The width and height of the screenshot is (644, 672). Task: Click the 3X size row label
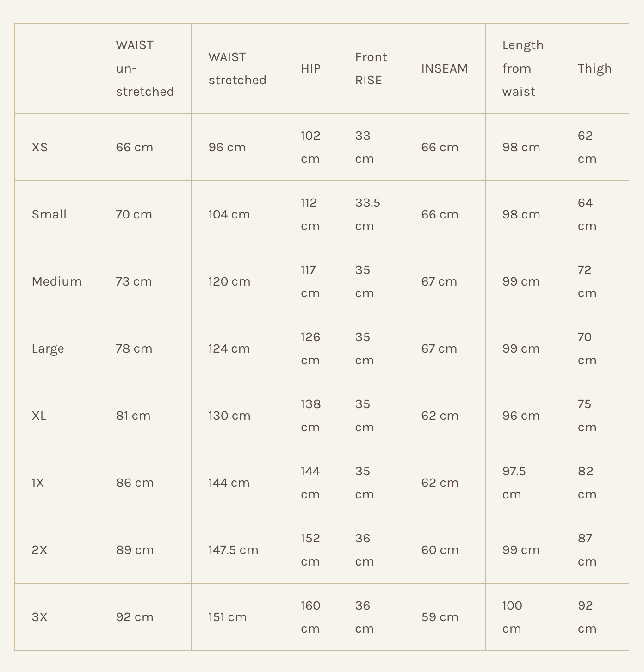coord(39,617)
